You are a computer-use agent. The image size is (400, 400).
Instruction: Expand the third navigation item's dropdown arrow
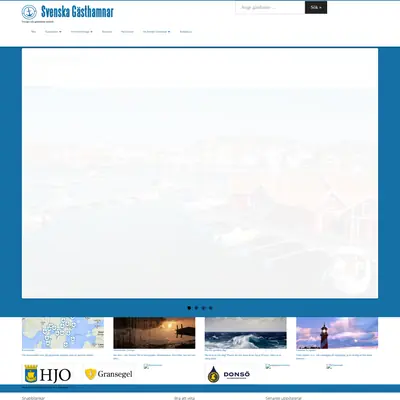click(x=91, y=32)
